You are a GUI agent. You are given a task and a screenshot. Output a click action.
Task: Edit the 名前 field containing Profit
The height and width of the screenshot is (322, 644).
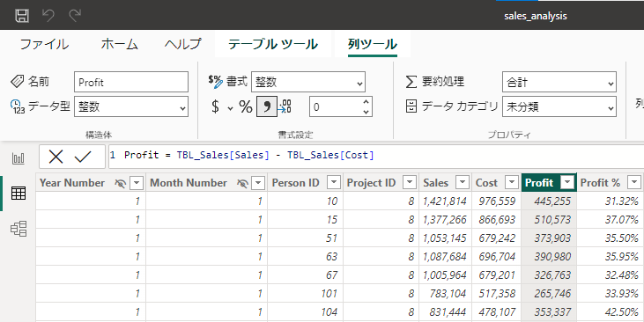131,82
